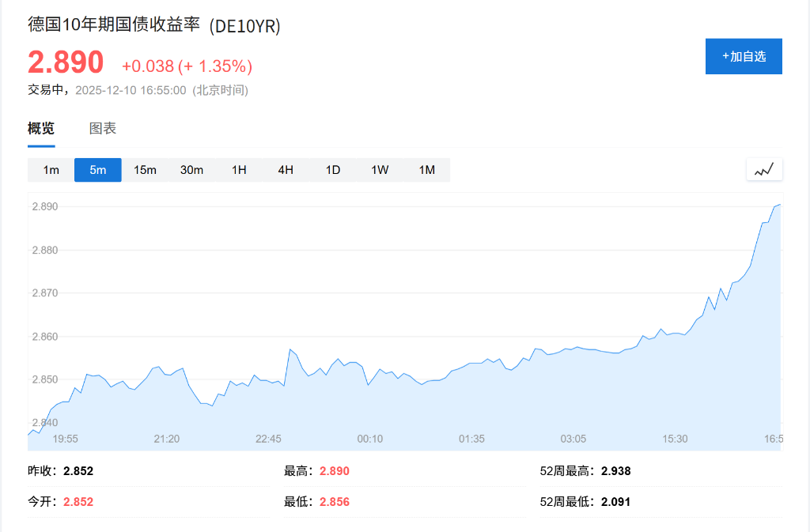The image size is (810, 532).
Task: Show the 1D daily chart
Action: click(333, 170)
